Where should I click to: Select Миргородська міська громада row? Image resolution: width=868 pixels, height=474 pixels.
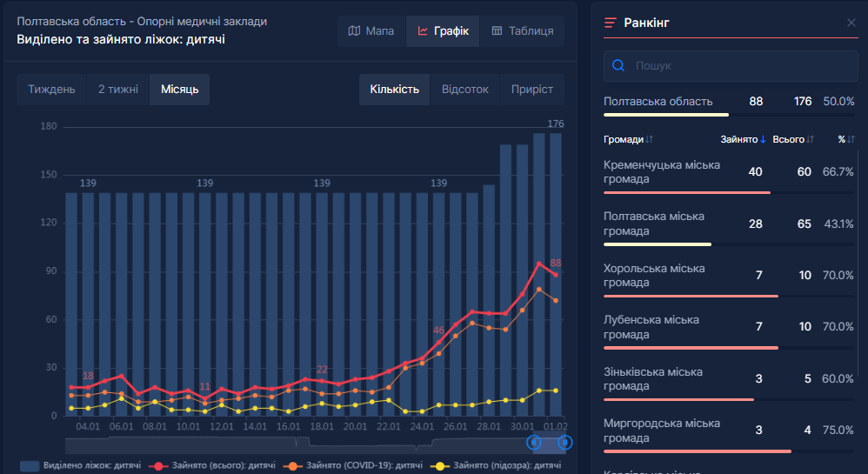[729, 434]
